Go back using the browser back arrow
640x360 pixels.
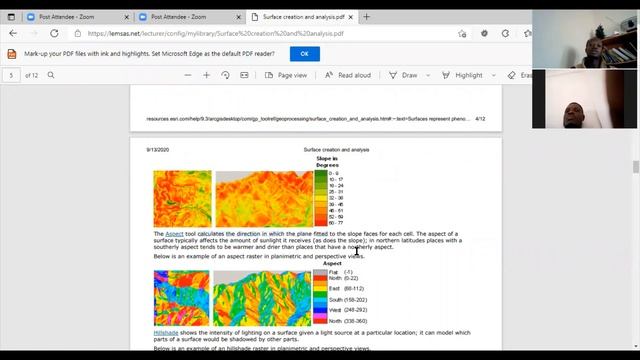click(13, 33)
